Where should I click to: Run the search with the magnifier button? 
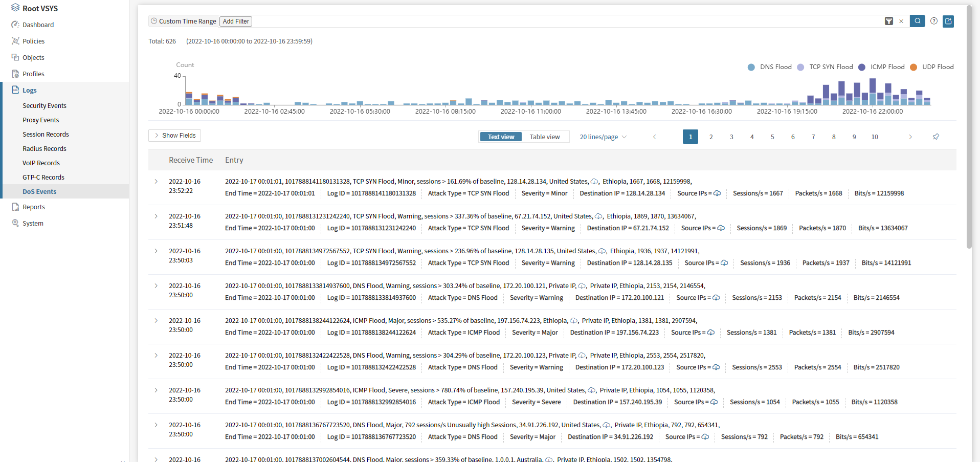917,21
